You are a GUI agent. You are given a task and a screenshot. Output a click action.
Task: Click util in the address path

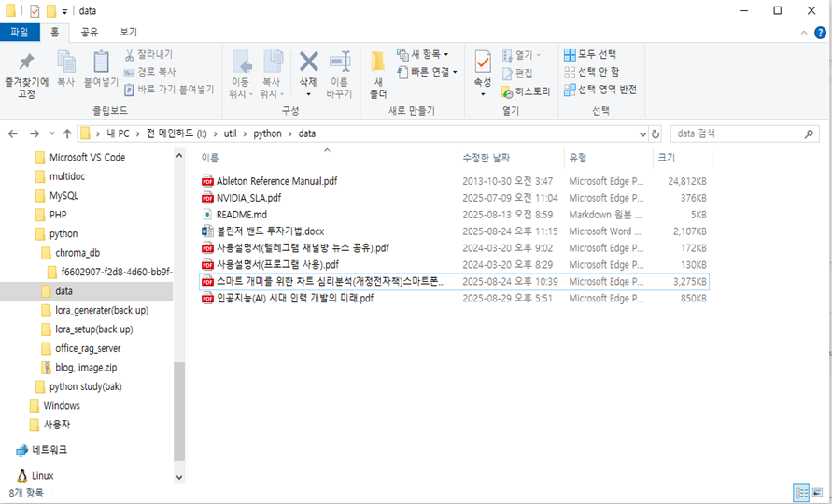(x=231, y=133)
